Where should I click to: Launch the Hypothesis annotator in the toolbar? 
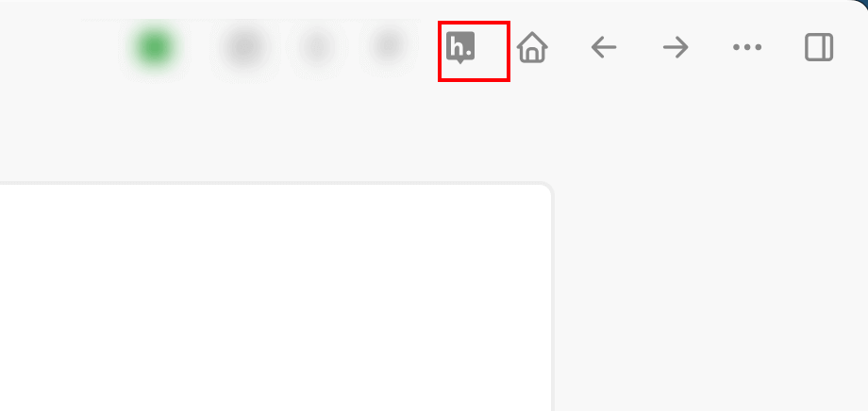[x=460, y=47]
